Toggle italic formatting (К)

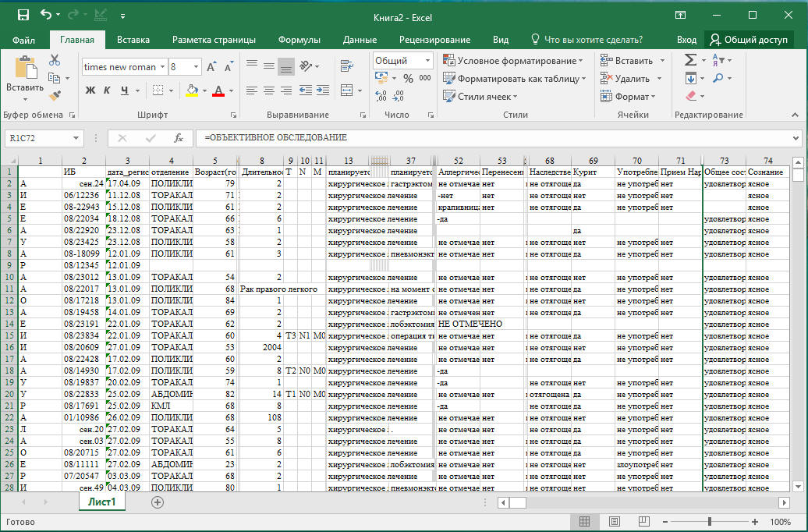point(108,90)
